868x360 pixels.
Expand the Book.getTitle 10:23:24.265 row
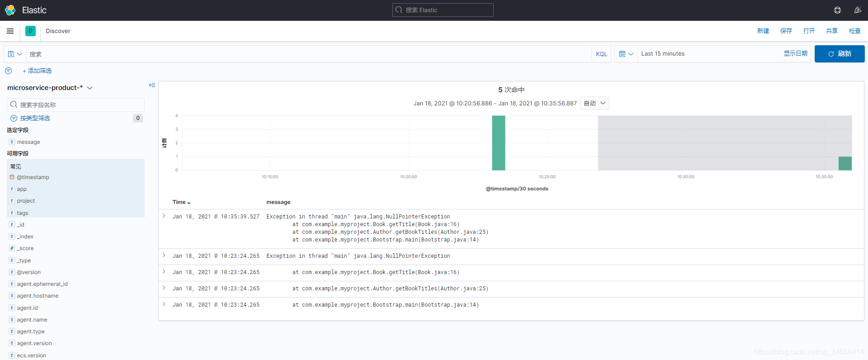pyautogui.click(x=164, y=272)
